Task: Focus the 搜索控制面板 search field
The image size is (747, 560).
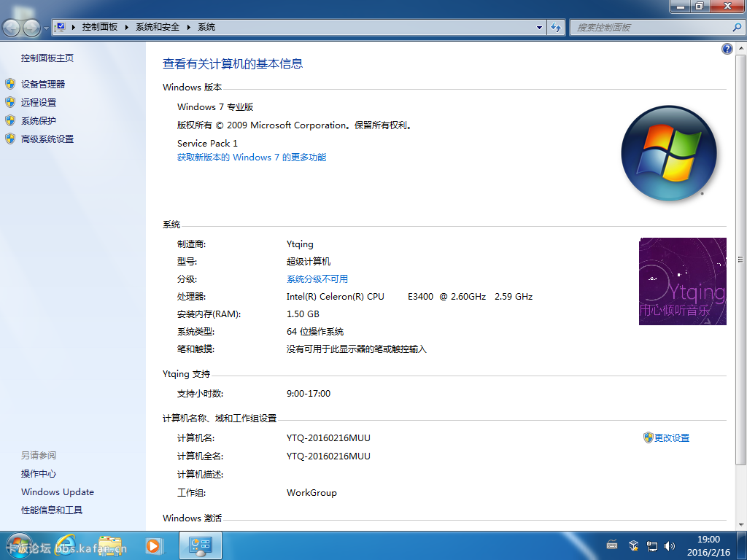Action: (x=657, y=27)
